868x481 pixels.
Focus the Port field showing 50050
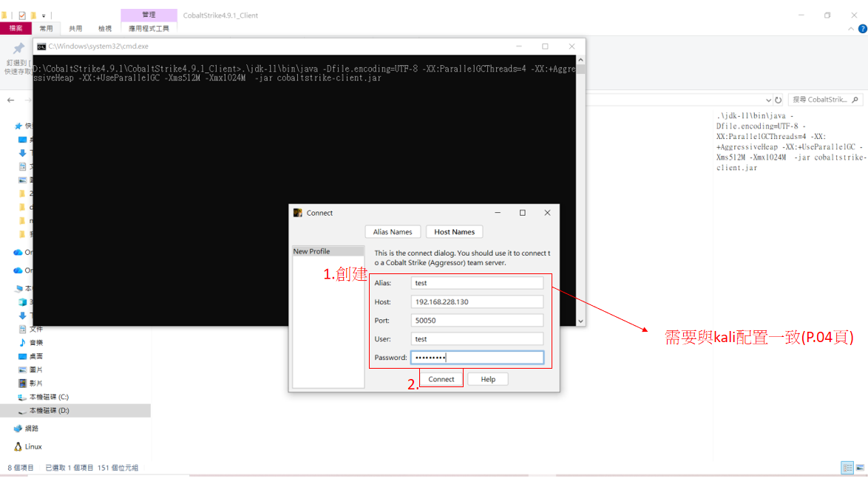tap(477, 321)
